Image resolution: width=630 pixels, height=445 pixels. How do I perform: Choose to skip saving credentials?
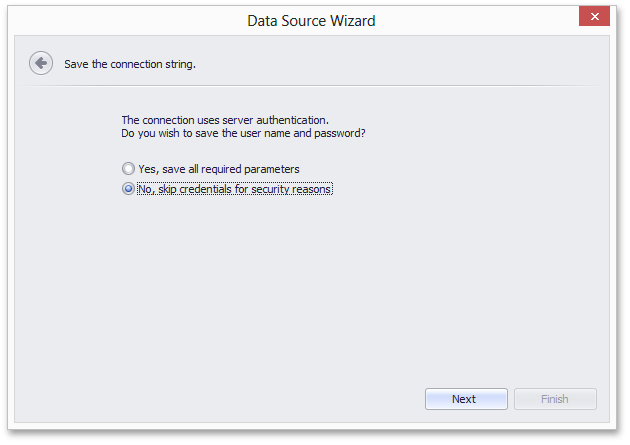pyautogui.click(x=128, y=188)
